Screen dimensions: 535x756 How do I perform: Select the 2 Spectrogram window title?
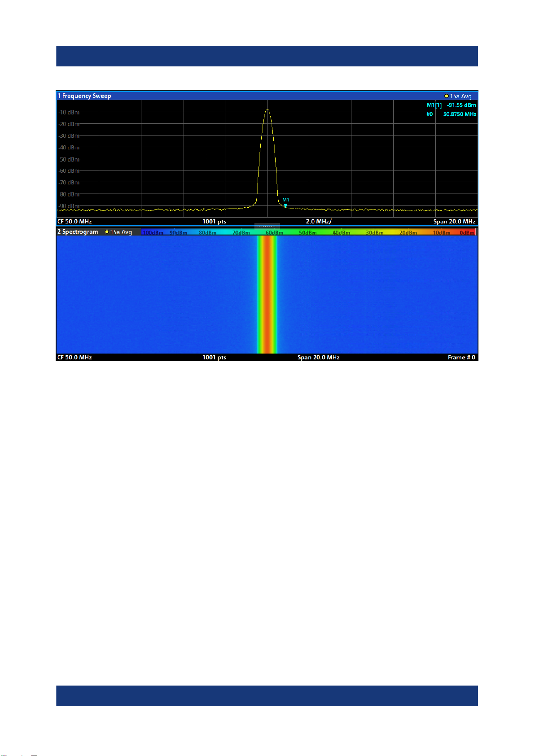(x=78, y=232)
